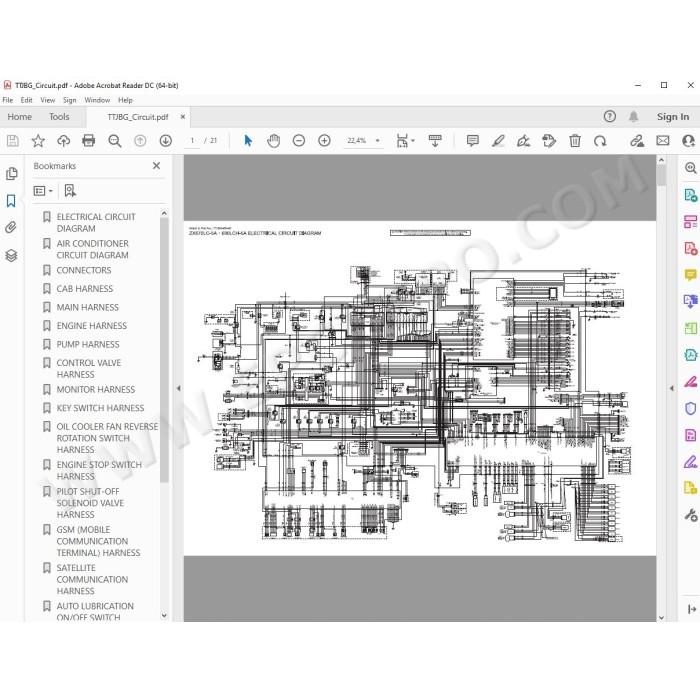
Task: Share a link to the file
Action: [637, 141]
